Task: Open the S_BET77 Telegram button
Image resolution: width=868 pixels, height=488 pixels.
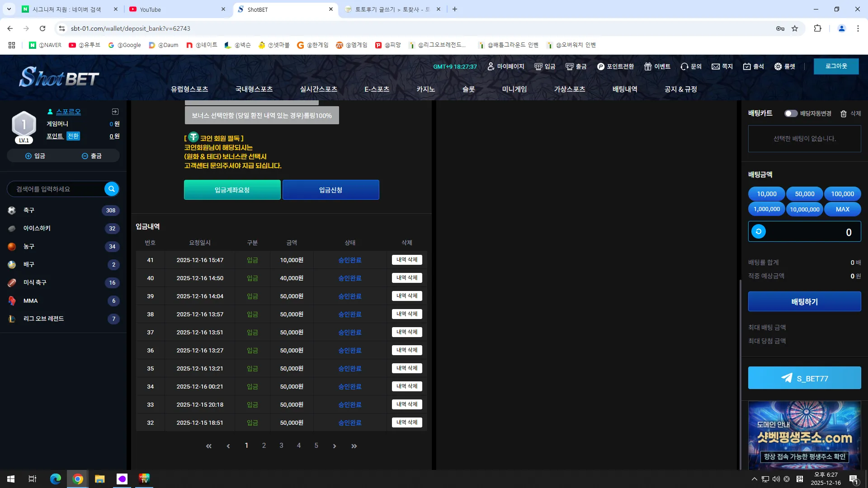Action: coord(805,378)
